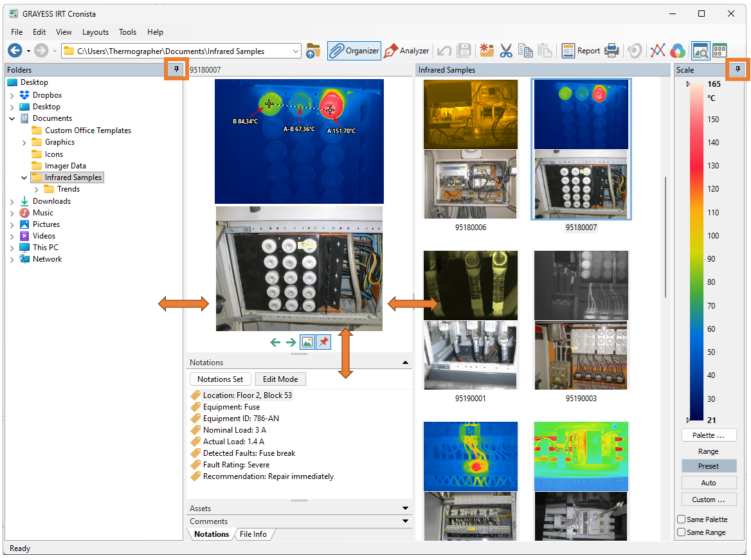Switch to Organizer mode
Image resolution: width=751 pixels, height=560 pixels.
coord(354,51)
